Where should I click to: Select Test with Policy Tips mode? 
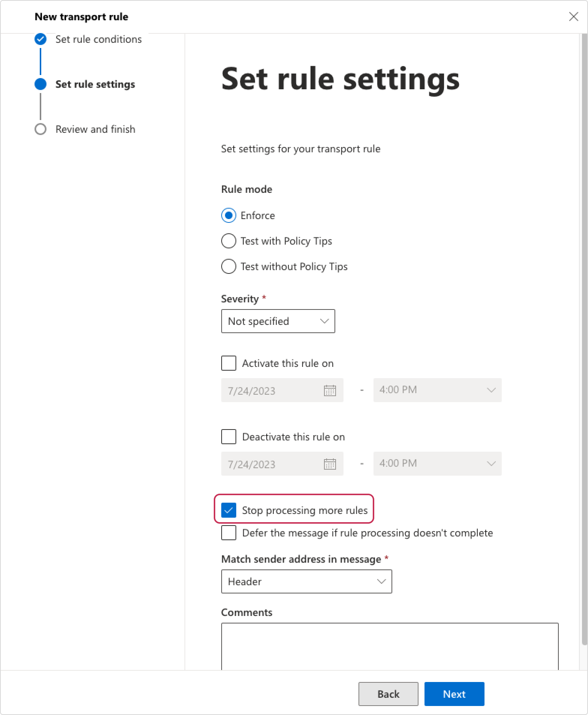[x=229, y=241]
